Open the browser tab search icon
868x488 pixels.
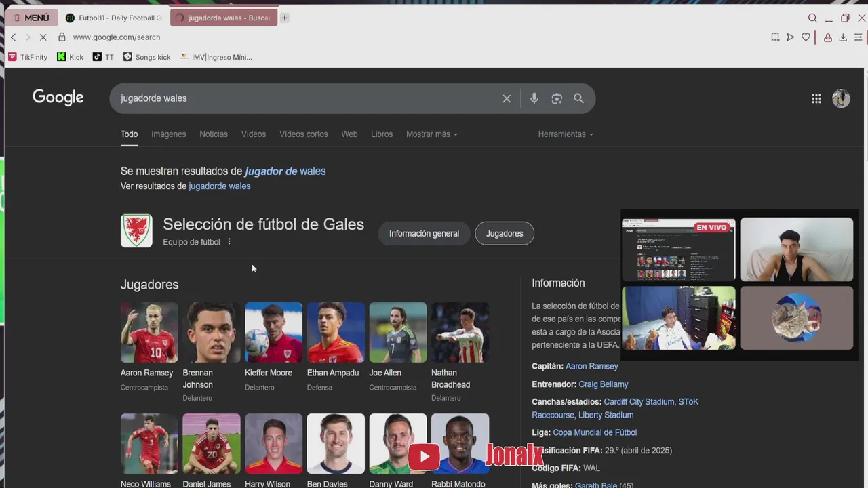coord(812,18)
